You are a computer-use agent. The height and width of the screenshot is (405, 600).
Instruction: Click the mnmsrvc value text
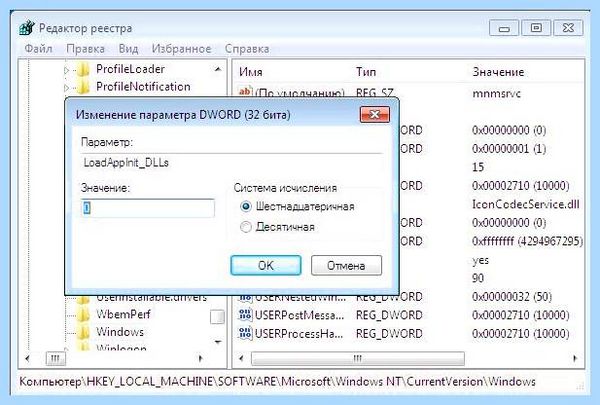coord(496,93)
